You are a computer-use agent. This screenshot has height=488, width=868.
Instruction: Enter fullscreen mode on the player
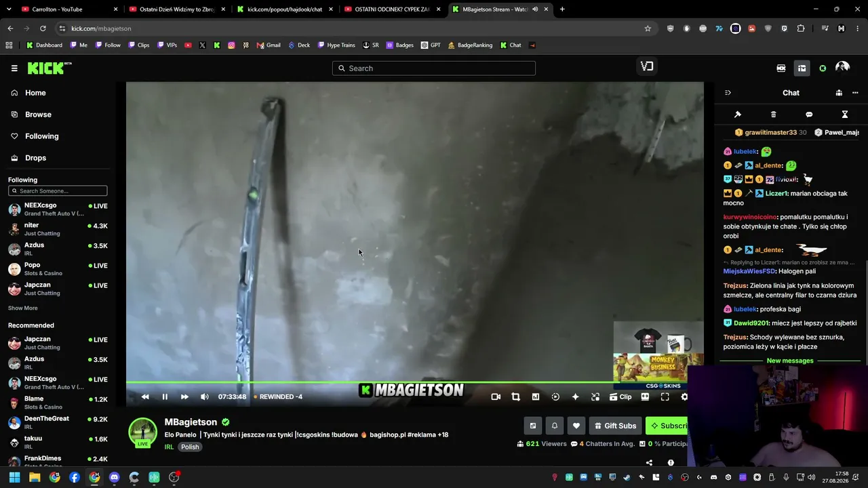click(x=665, y=397)
